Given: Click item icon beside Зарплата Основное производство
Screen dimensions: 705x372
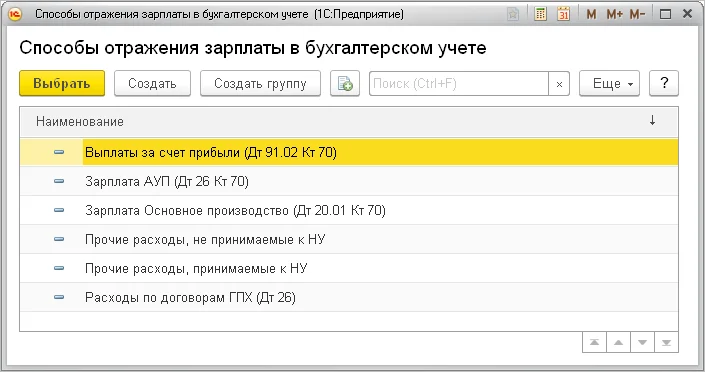Looking at the screenshot, I should (59, 210).
